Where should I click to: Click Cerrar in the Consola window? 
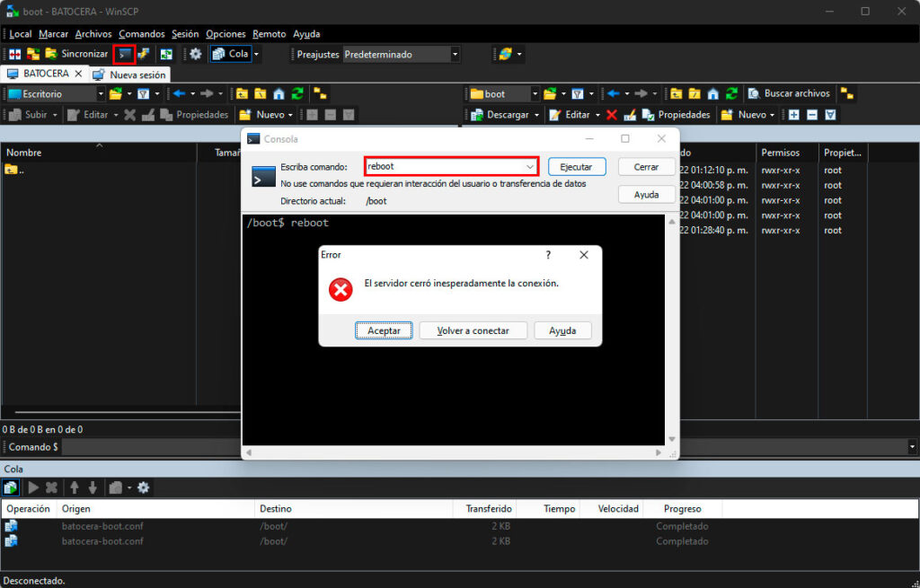(x=646, y=167)
